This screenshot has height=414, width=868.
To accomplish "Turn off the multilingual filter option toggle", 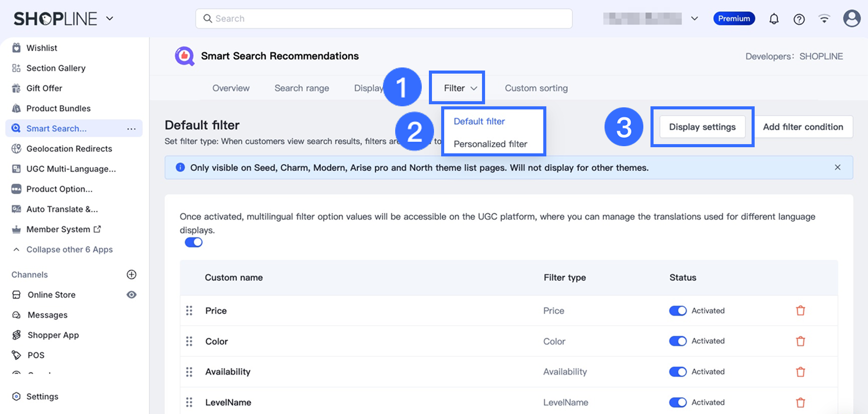I will pos(194,242).
